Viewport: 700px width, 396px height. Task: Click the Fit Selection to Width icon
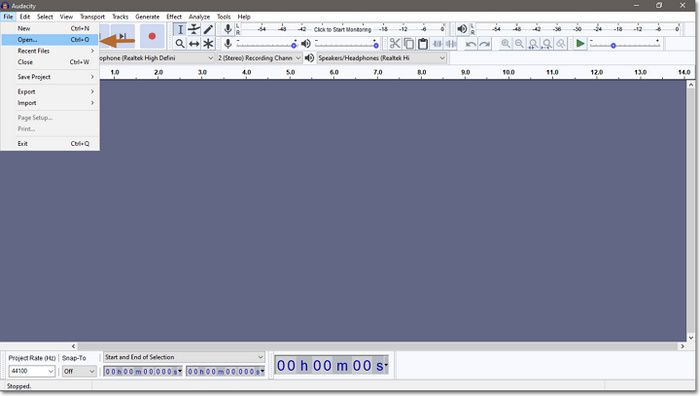coord(533,44)
